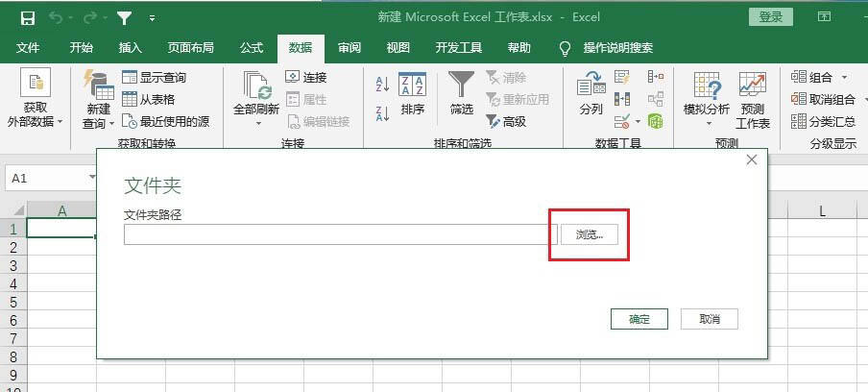Expand the 组合 dropdown arrow
The image size is (868, 392).
click(844, 78)
